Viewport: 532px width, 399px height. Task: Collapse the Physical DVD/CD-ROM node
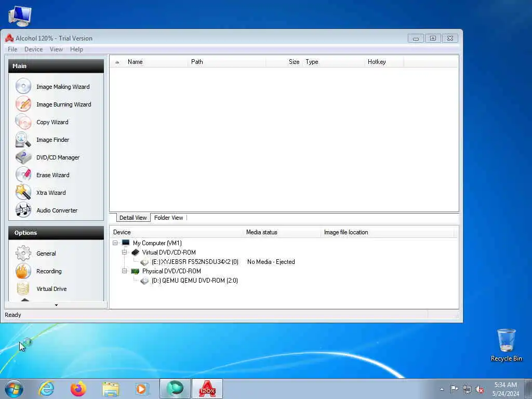click(125, 271)
